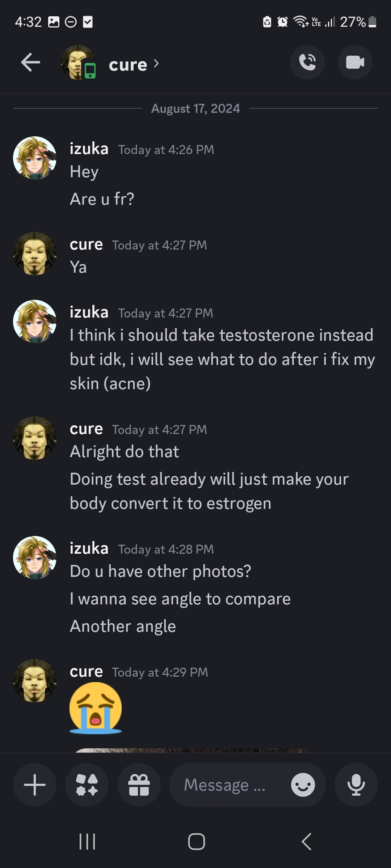
Task: Start a voice call with cure
Action: [x=307, y=62]
